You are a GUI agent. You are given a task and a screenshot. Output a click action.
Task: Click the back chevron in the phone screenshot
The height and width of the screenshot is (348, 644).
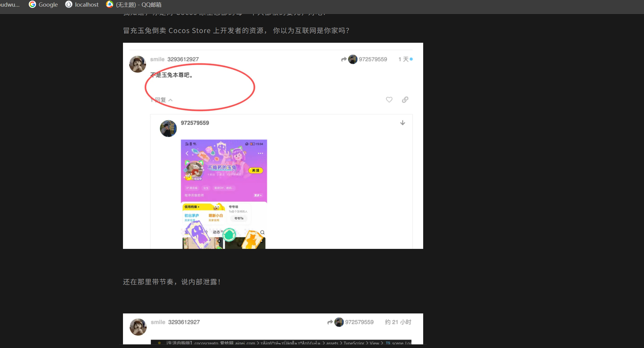click(x=187, y=153)
